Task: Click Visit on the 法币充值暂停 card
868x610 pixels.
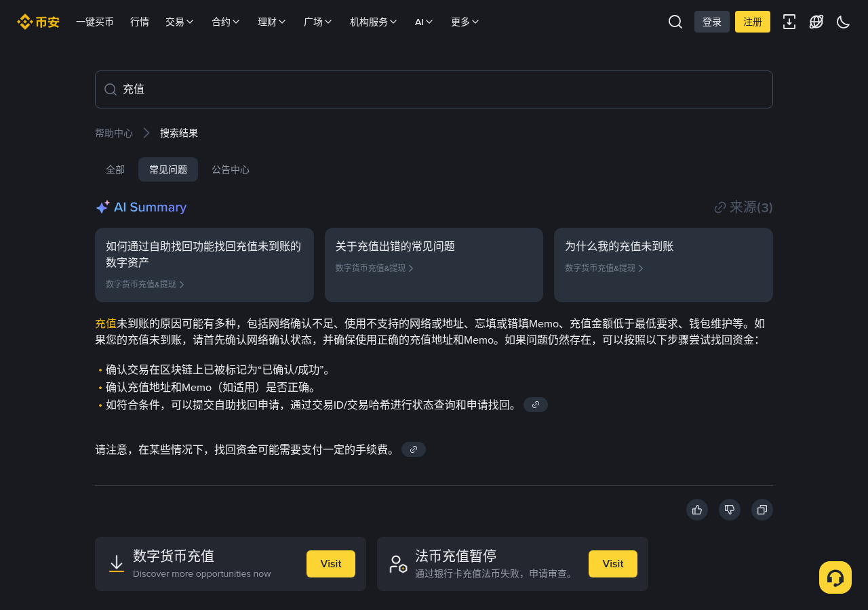Action: (x=613, y=564)
